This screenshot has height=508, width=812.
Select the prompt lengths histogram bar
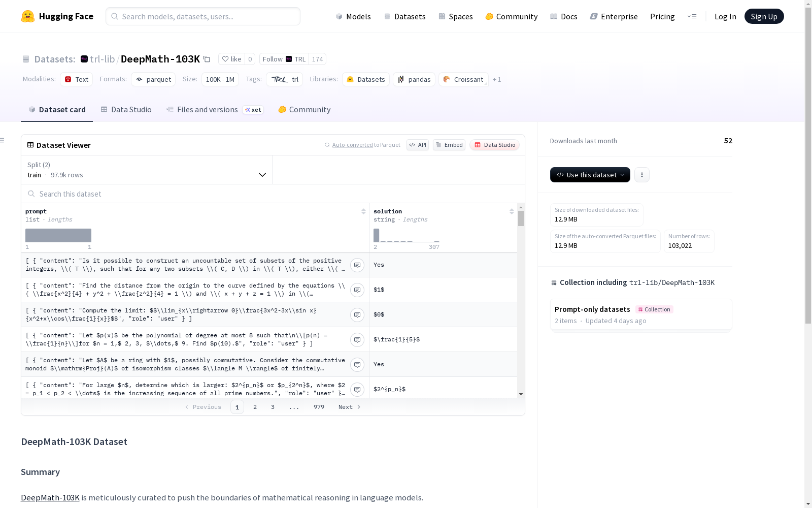(58, 235)
